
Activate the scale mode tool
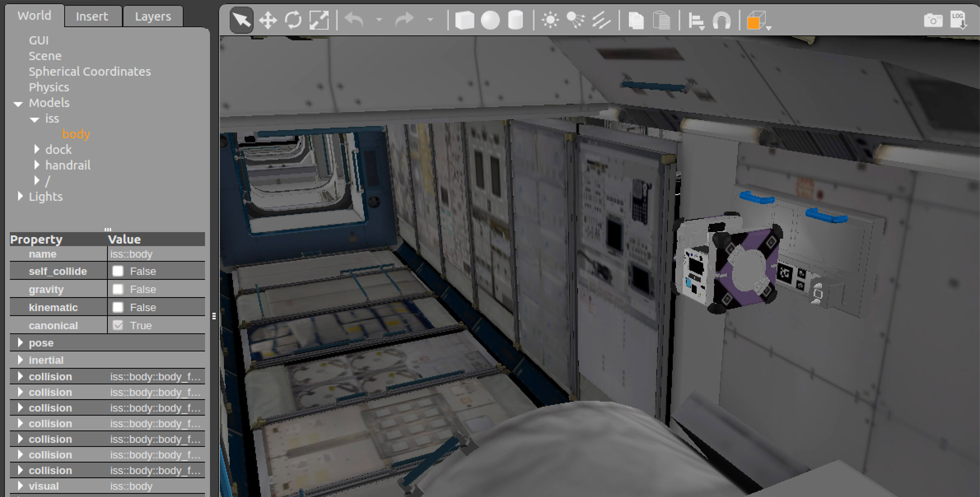[319, 20]
